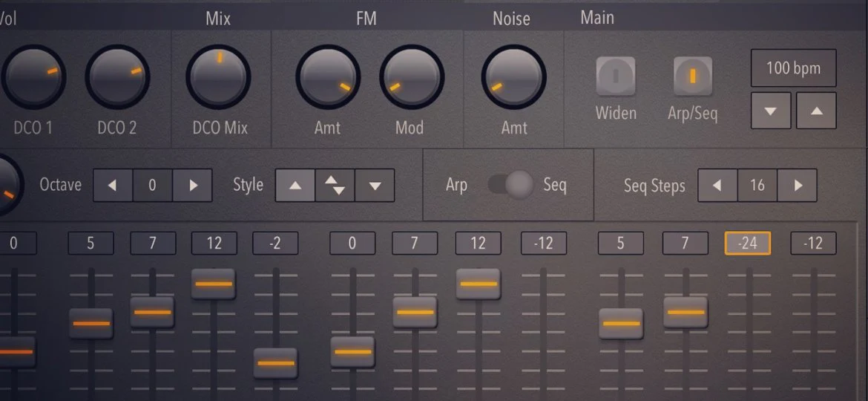Click the DCO 2 volume knob
Screen dimensions: 868x401
tap(117, 77)
